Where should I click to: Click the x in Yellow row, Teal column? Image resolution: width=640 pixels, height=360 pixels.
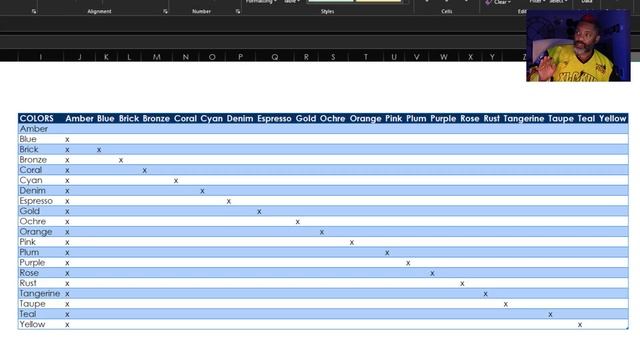click(580, 325)
